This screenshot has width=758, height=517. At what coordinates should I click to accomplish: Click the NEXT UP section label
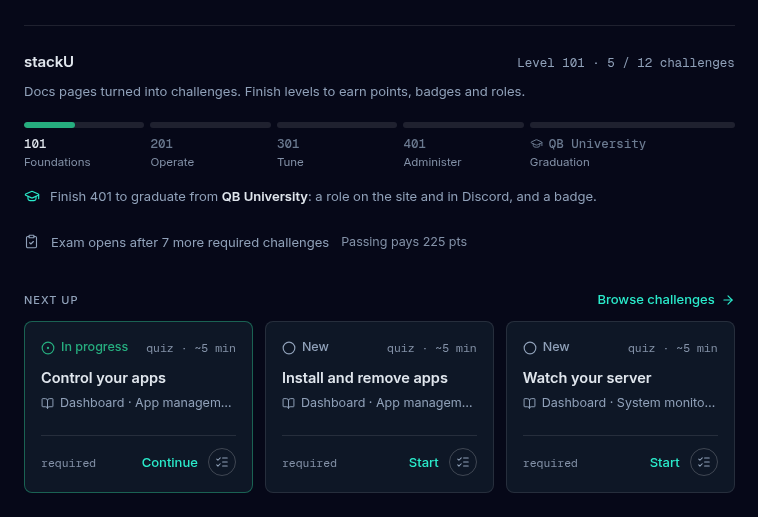pyautogui.click(x=51, y=300)
